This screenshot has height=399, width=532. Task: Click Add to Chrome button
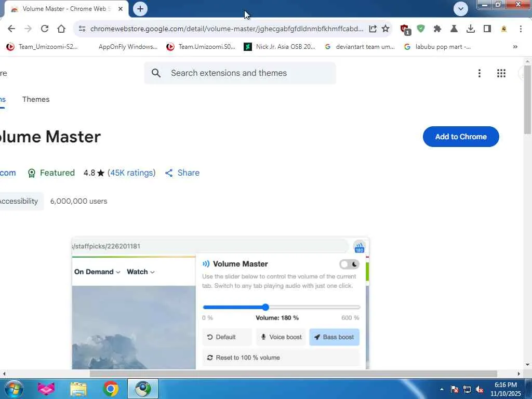pos(461,137)
